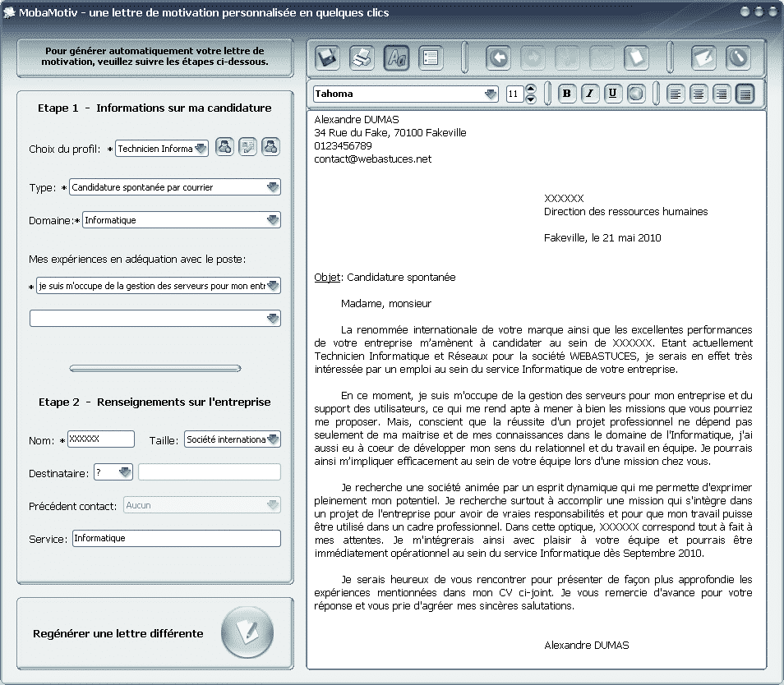Click "contact@webastuces.net" in the letter
Screen dimensions: 784x685
(x=372, y=159)
